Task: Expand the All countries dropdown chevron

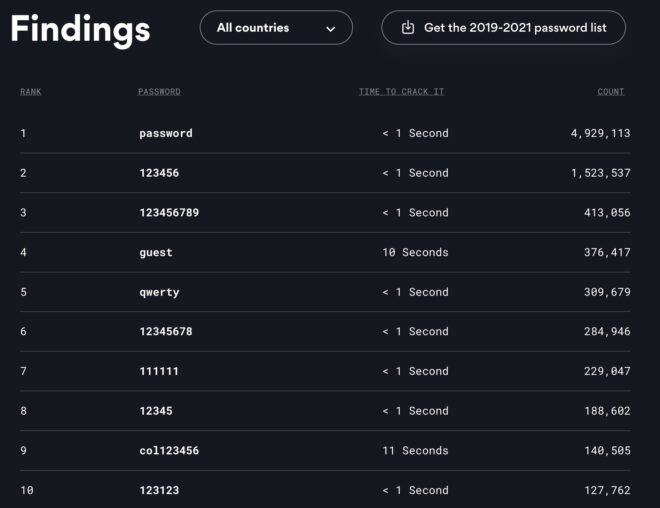Action: (331, 29)
